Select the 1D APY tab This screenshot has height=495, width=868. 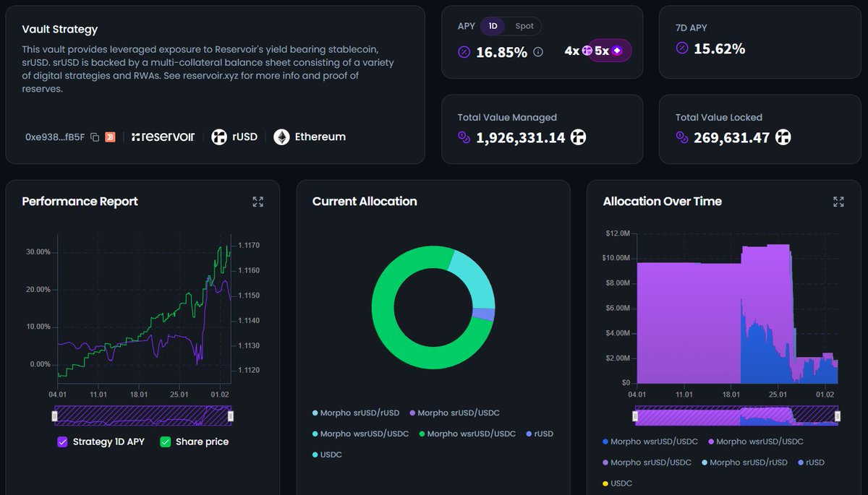493,26
